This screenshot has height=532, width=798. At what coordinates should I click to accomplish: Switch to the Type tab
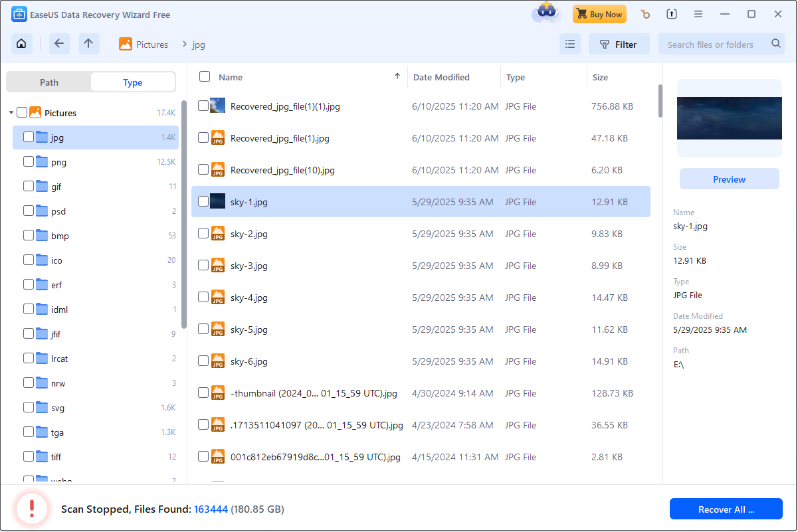[133, 82]
